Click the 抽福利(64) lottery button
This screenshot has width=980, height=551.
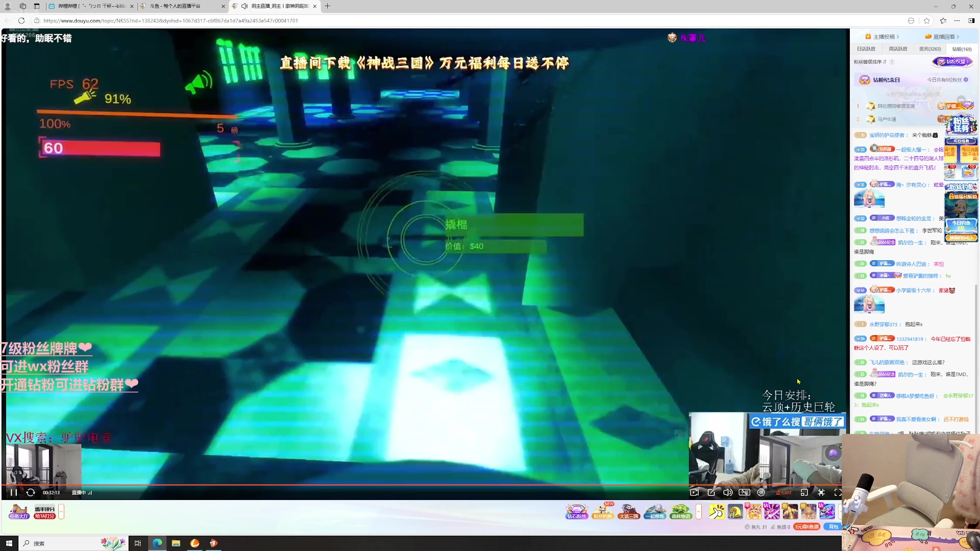pos(961,238)
